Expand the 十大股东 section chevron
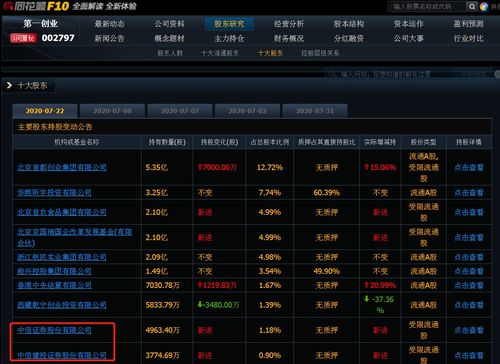This screenshot has width=500, height=364. tap(9, 85)
